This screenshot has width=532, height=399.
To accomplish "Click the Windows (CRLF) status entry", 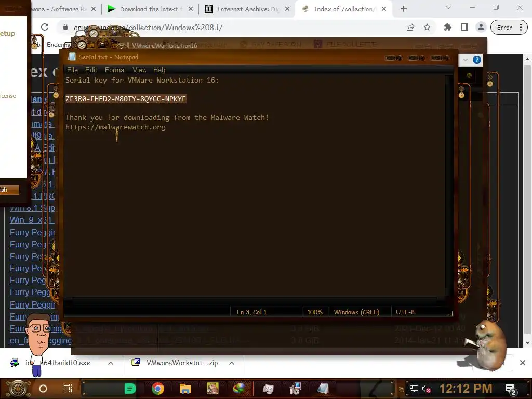I will pyautogui.click(x=356, y=312).
